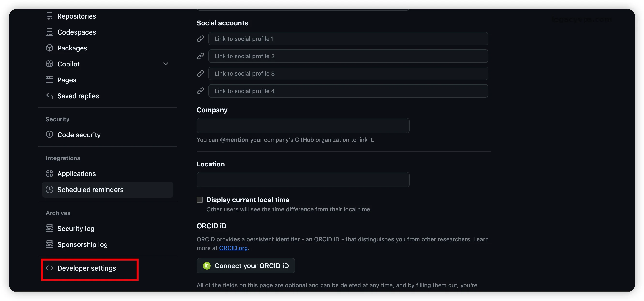
Task: Click the @mention hint text under Company
Action: tap(285, 140)
